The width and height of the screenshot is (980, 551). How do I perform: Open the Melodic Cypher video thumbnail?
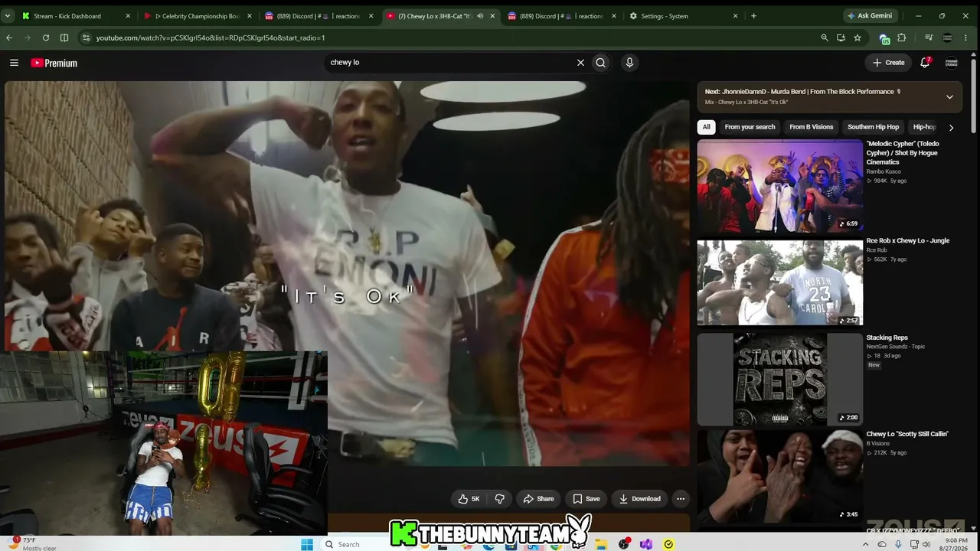[x=779, y=185]
